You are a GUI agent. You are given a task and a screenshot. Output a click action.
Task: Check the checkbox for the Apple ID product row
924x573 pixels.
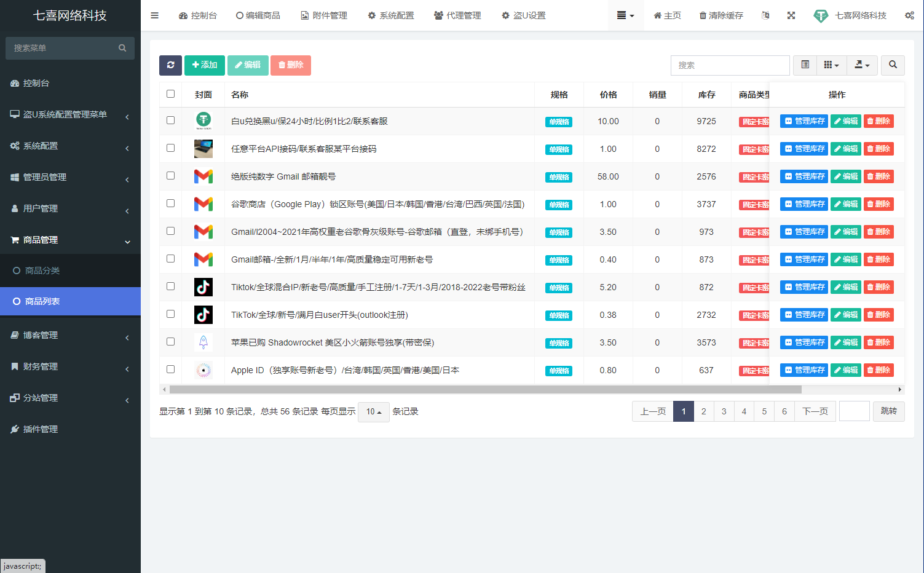[170, 369]
